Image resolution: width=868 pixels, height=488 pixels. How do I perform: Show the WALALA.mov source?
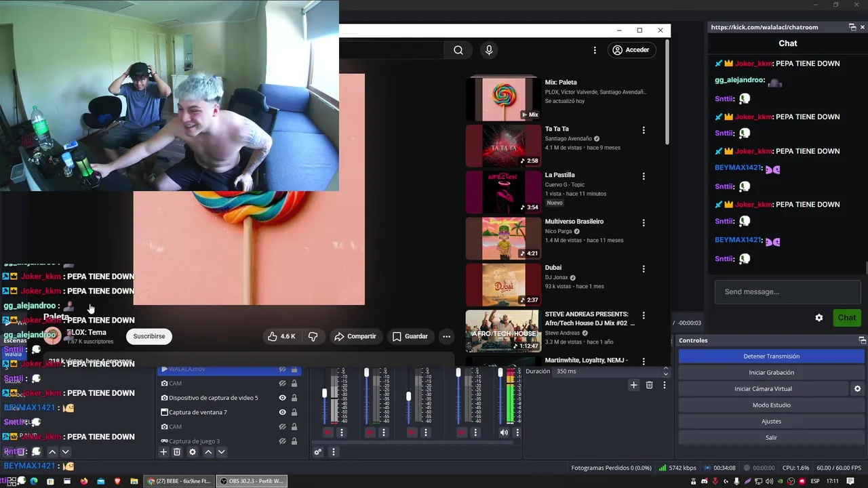tap(282, 369)
